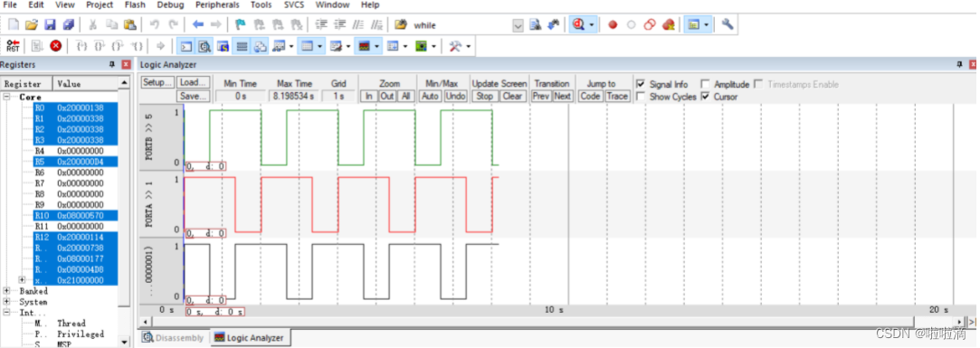Open Configuration wrench icon
The width and height of the screenshot is (980, 348).
tap(727, 25)
